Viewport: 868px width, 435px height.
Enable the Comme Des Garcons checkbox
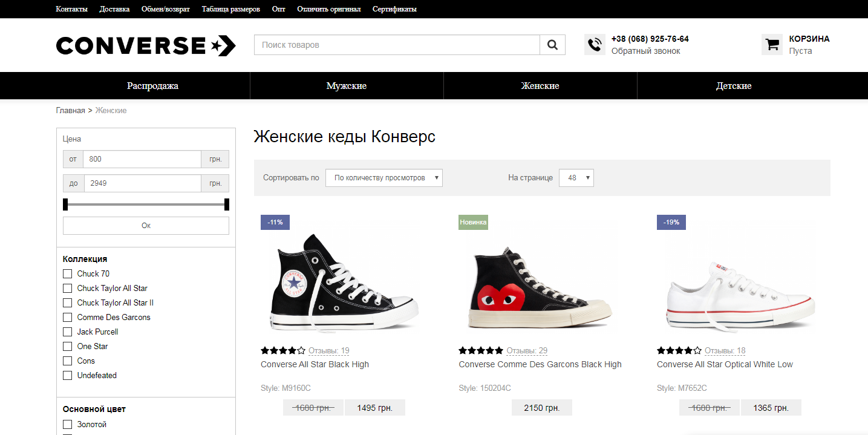[x=68, y=317]
